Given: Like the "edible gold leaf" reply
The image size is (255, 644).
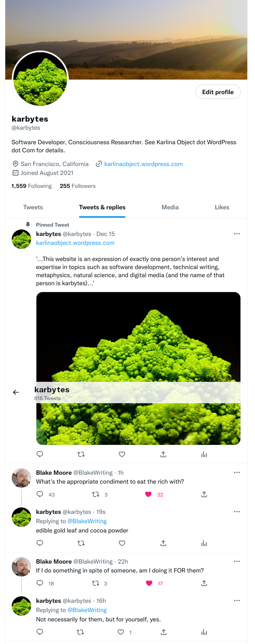Looking at the screenshot, I should pos(122,543).
